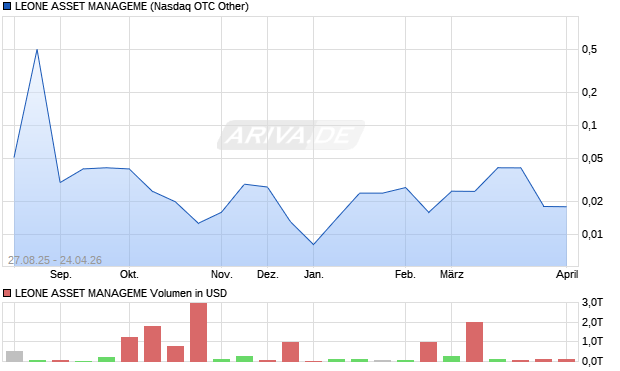Click the chart title LEONE ASSET MANAGEME (Nasdaq OTC Other)
The image size is (620, 371).
tap(132, 6)
